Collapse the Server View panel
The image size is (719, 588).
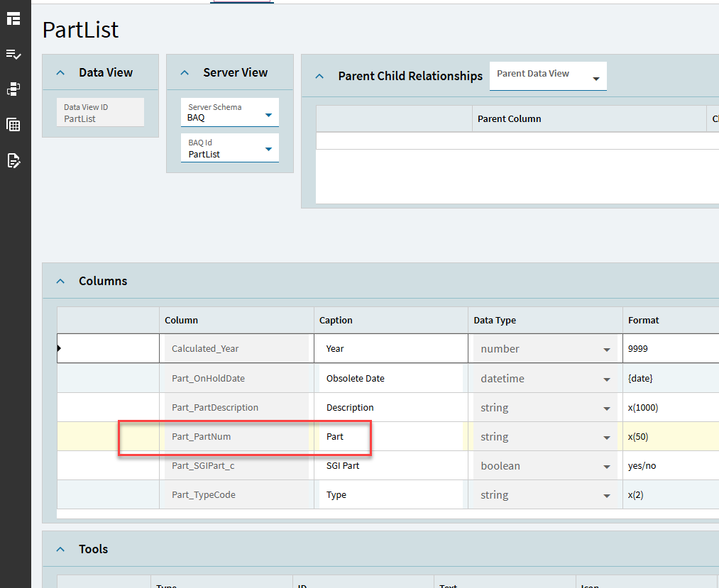click(x=185, y=72)
